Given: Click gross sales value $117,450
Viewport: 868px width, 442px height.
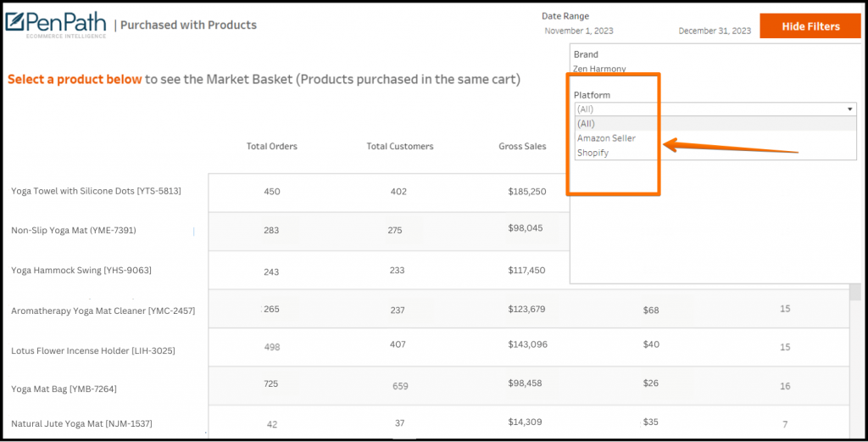Looking at the screenshot, I should [526, 271].
